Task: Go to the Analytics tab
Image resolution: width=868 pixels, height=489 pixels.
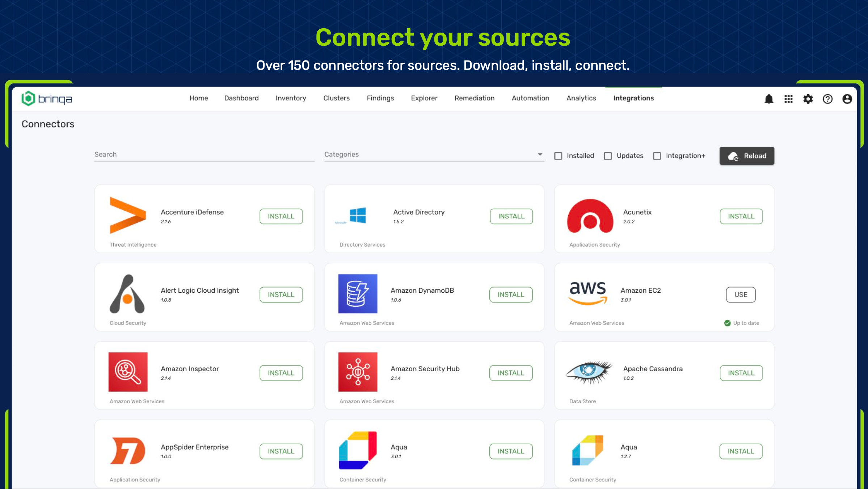Action: (x=581, y=98)
